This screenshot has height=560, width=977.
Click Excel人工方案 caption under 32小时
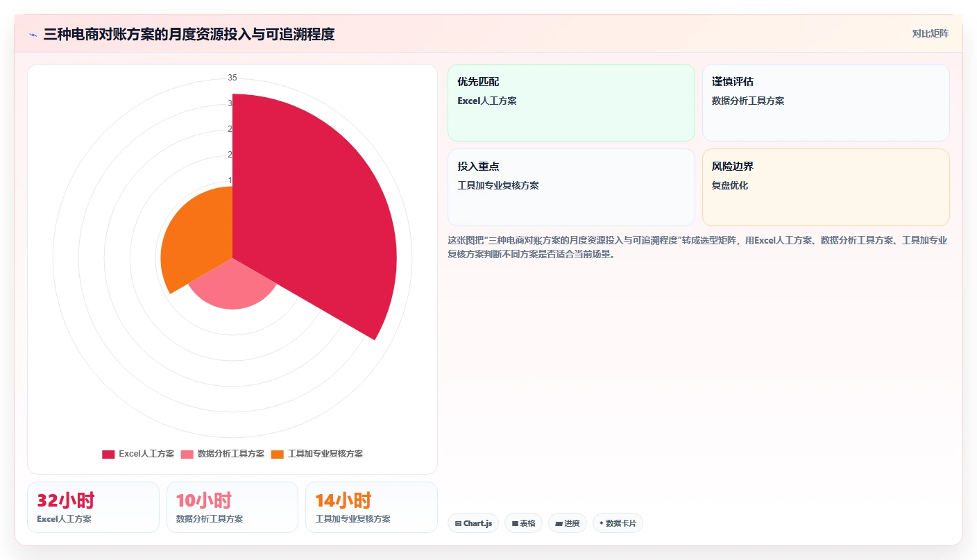(65, 519)
